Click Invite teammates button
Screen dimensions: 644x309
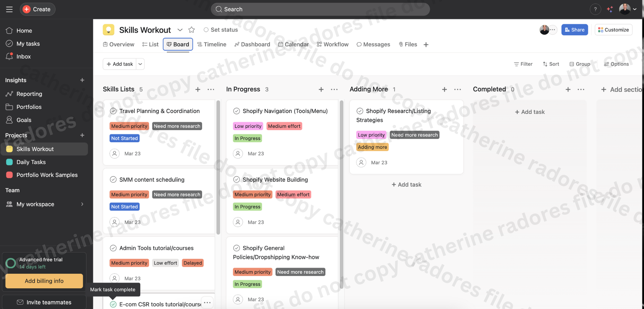[44, 302]
